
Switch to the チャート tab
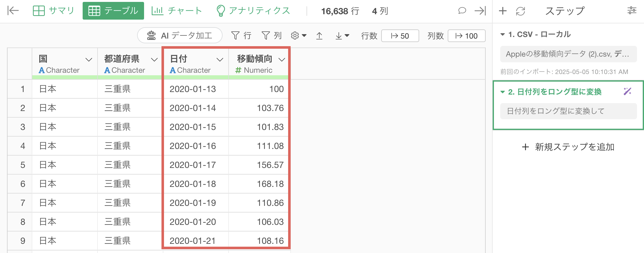click(177, 11)
